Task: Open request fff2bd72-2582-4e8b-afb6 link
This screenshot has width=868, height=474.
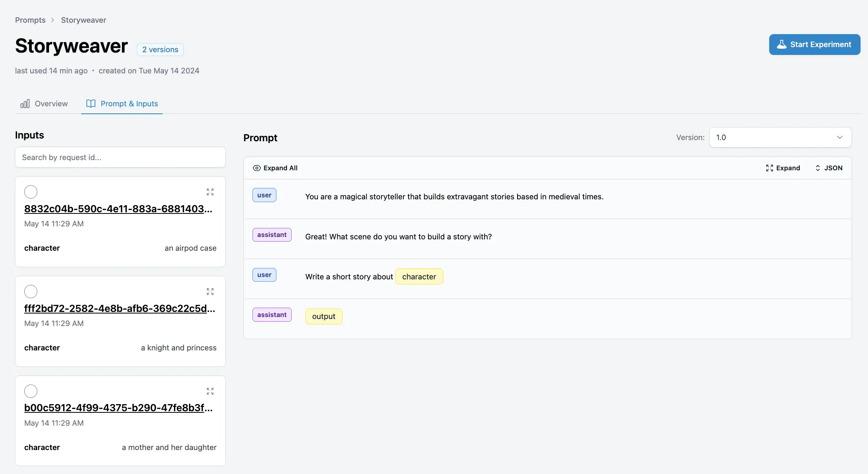Action: click(x=120, y=308)
